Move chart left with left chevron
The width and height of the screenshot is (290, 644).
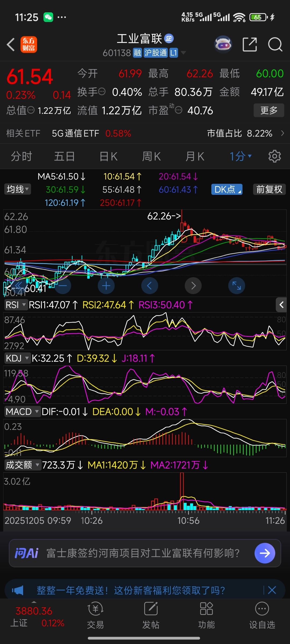pos(150,286)
